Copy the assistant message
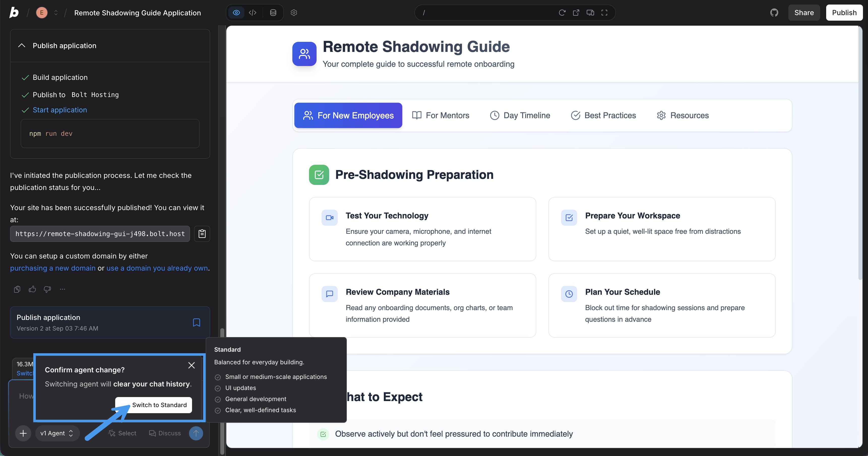 [17, 289]
